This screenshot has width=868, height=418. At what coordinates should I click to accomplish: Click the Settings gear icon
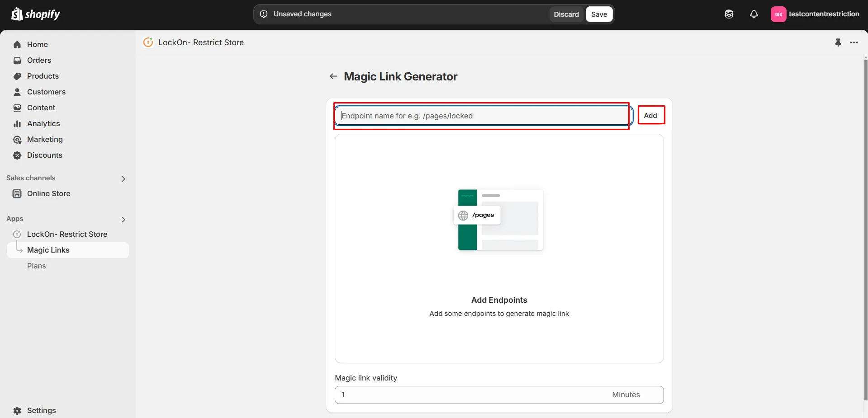click(17, 410)
